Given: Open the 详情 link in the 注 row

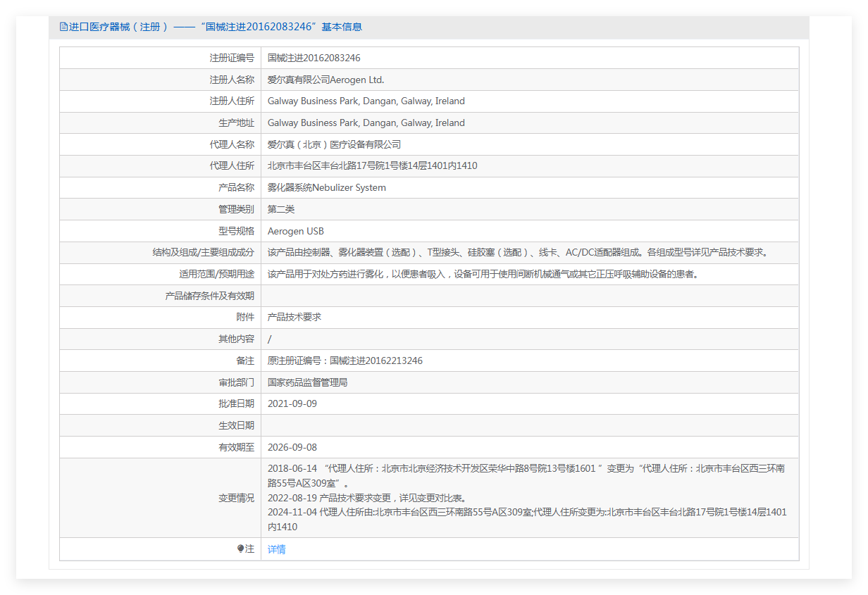Looking at the screenshot, I should [277, 549].
